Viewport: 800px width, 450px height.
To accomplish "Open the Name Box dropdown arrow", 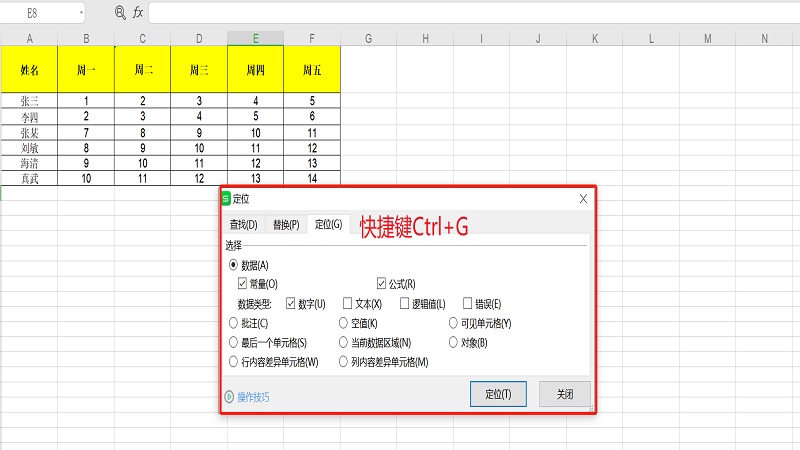I will click(80, 13).
